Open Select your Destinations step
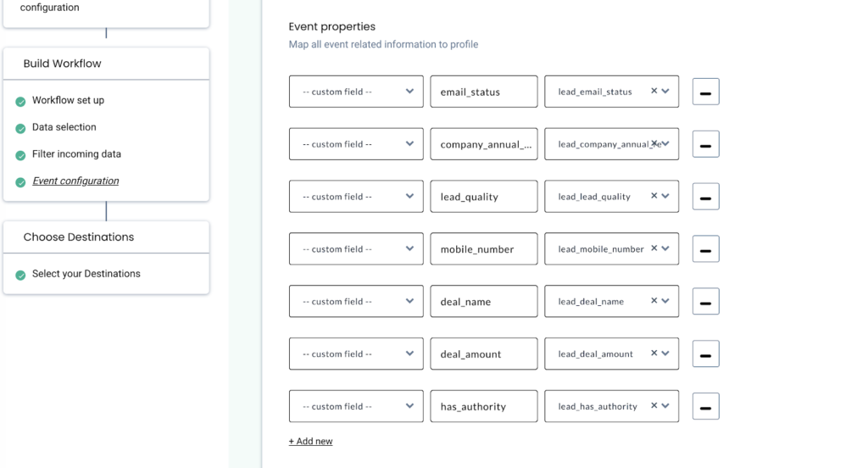Viewport: 868px width, 468px height. [86, 274]
